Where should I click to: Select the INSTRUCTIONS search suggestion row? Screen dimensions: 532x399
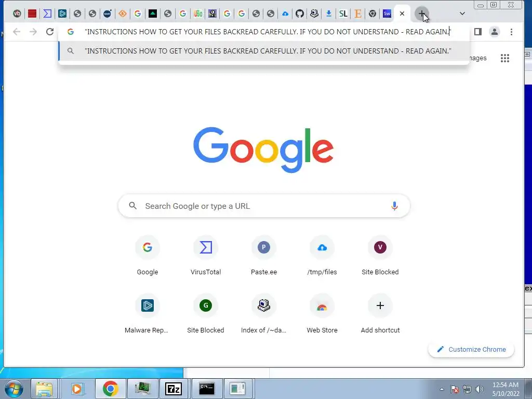264,51
